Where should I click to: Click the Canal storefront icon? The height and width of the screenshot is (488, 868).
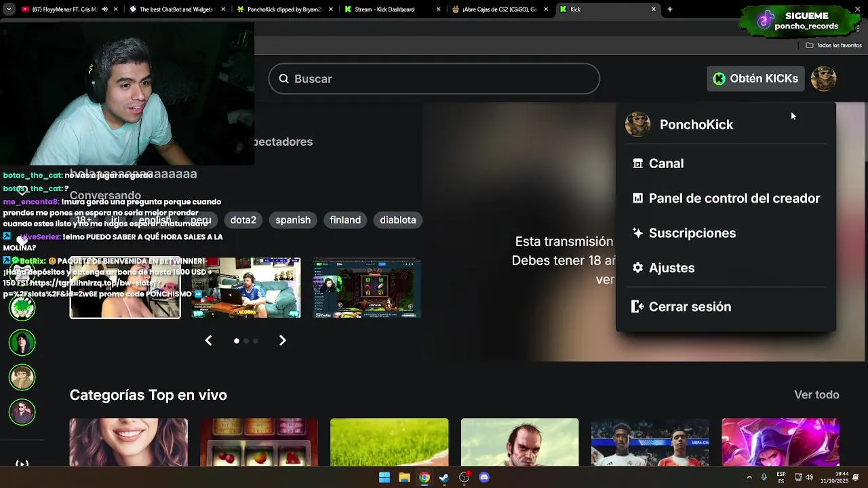637,163
